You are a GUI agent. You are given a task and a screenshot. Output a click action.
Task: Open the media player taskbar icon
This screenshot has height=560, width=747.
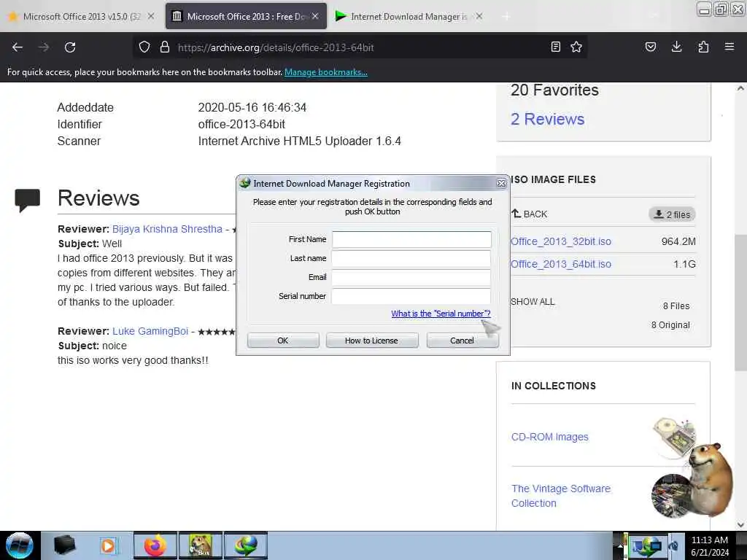pos(108,545)
